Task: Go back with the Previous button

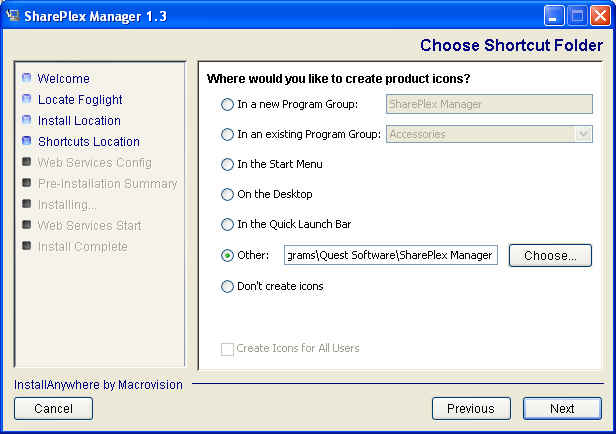Action: [x=471, y=408]
